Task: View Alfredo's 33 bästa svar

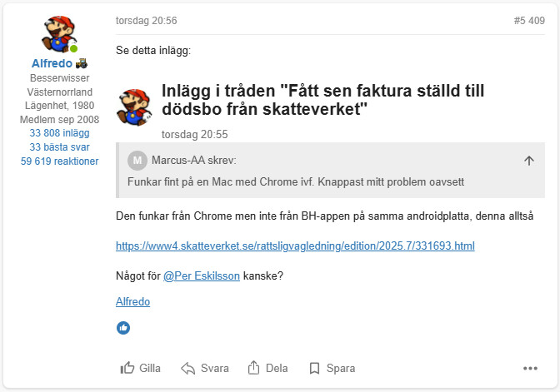Action: tap(59, 147)
